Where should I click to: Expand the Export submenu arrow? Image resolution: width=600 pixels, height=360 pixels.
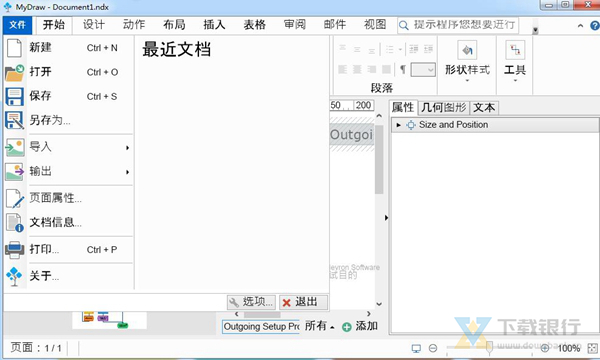(127, 172)
